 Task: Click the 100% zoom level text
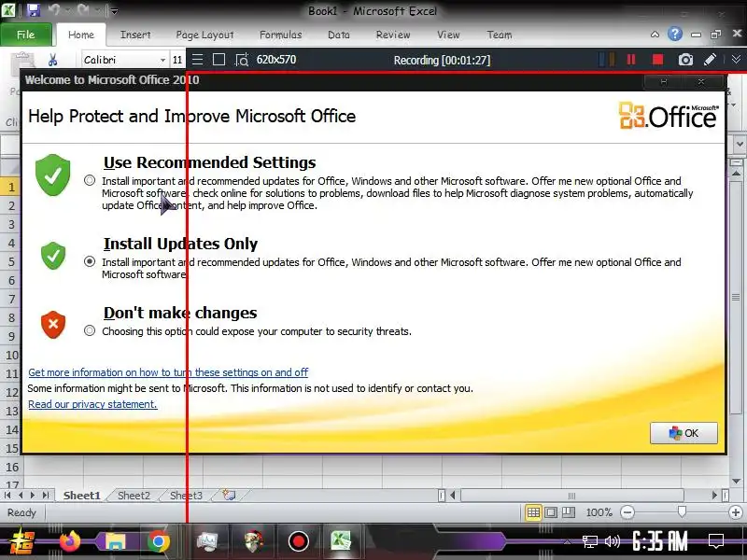click(599, 512)
